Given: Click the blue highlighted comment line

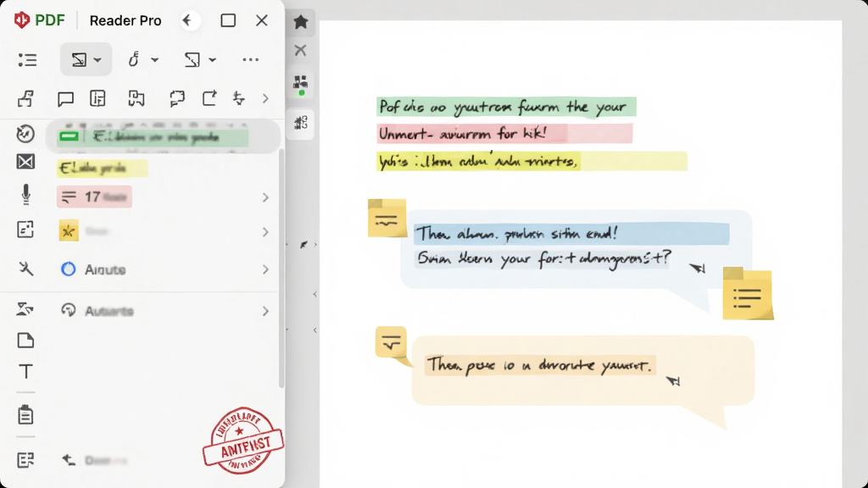Looking at the screenshot, I should [571, 234].
